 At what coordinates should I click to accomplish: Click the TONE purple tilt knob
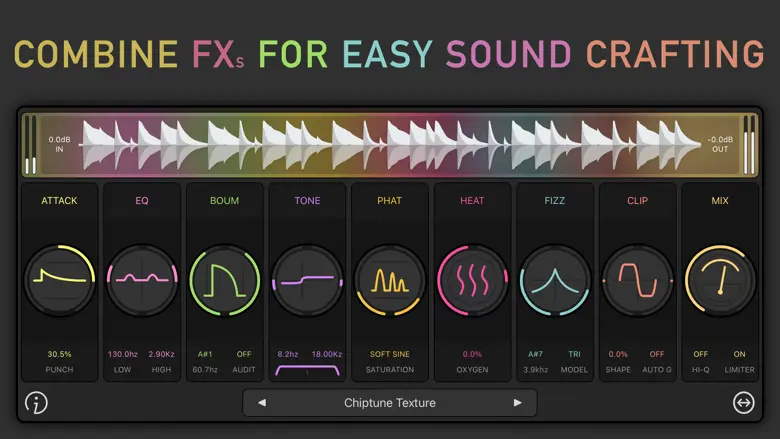307,280
